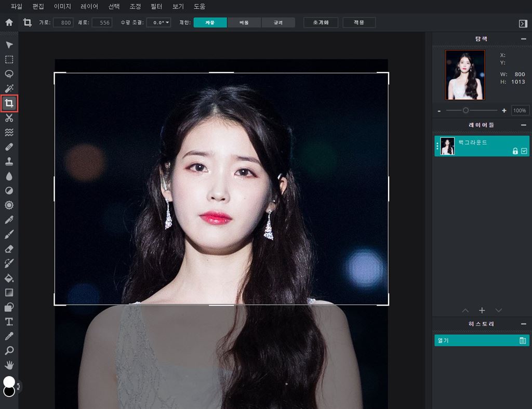
Task: Zoom out with the navigator minus button
Action: coord(439,111)
